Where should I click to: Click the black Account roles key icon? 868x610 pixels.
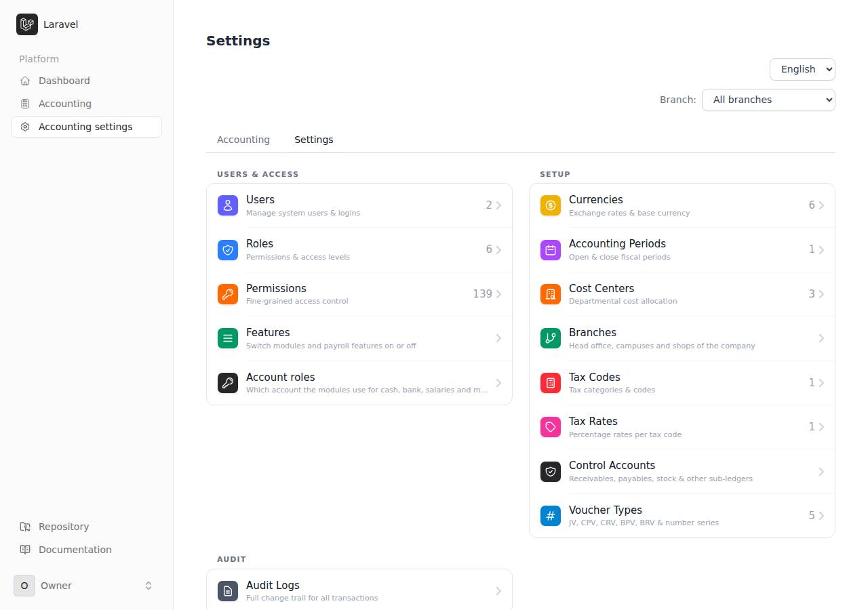click(228, 383)
